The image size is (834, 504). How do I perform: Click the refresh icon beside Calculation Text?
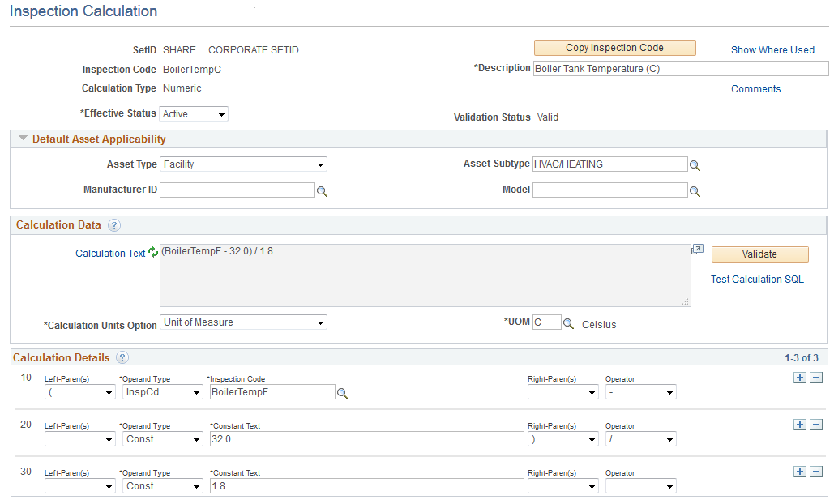[153, 253]
